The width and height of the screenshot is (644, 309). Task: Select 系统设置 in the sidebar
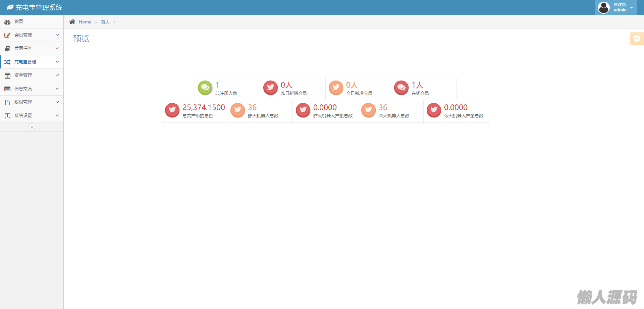tap(32, 116)
